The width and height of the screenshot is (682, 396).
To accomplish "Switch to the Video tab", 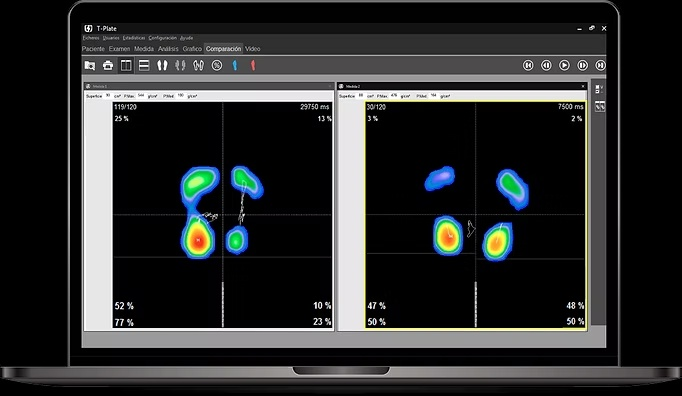I will click(x=253, y=49).
